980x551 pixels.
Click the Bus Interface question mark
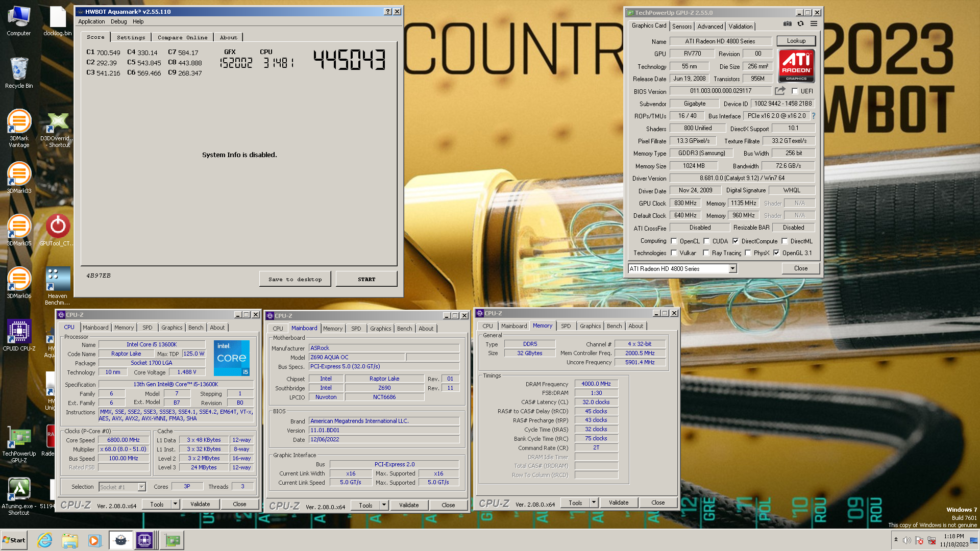814,116
